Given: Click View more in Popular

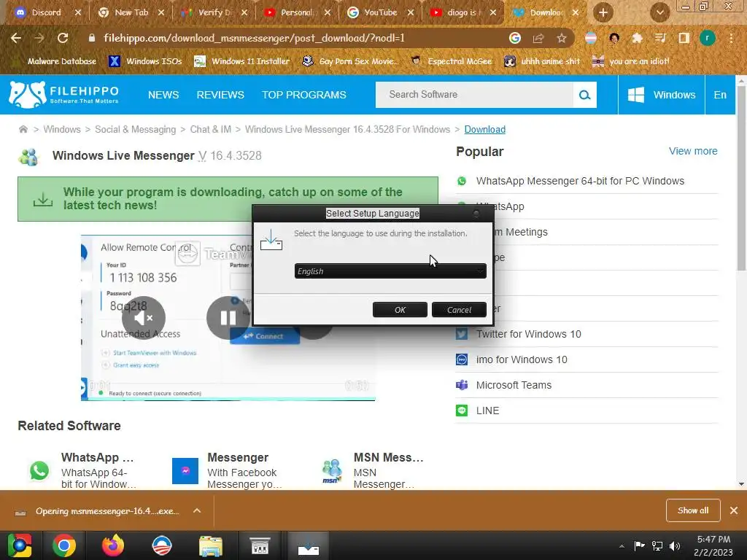Looking at the screenshot, I should (693, 151).
